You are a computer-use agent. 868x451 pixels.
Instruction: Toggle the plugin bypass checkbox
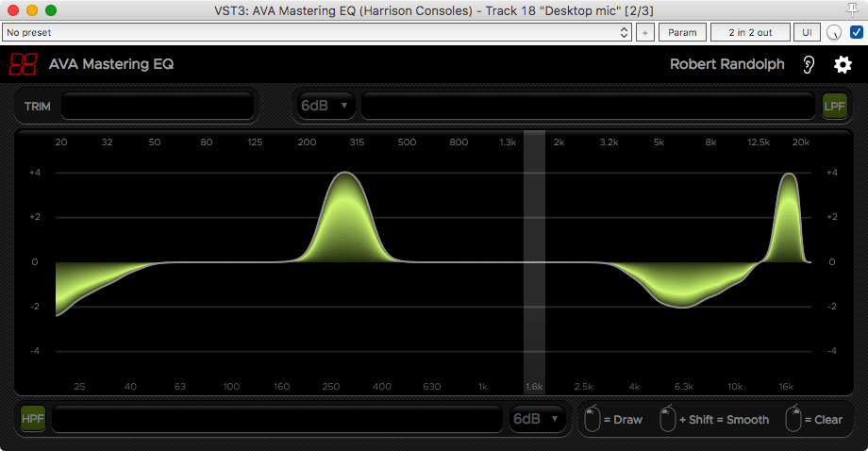[856, 32]
